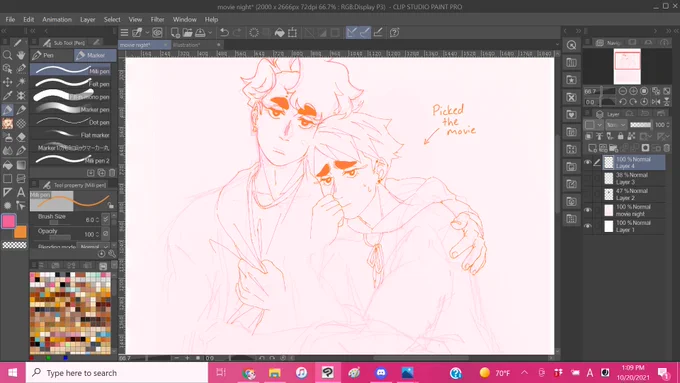Switch to the Pen sub tool tab

[52, 55]
